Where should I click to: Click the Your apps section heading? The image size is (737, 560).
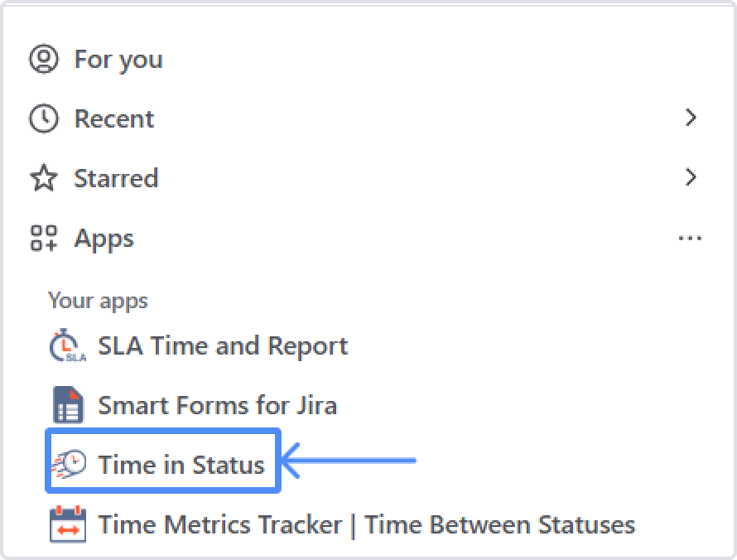(x=98, y=300)
